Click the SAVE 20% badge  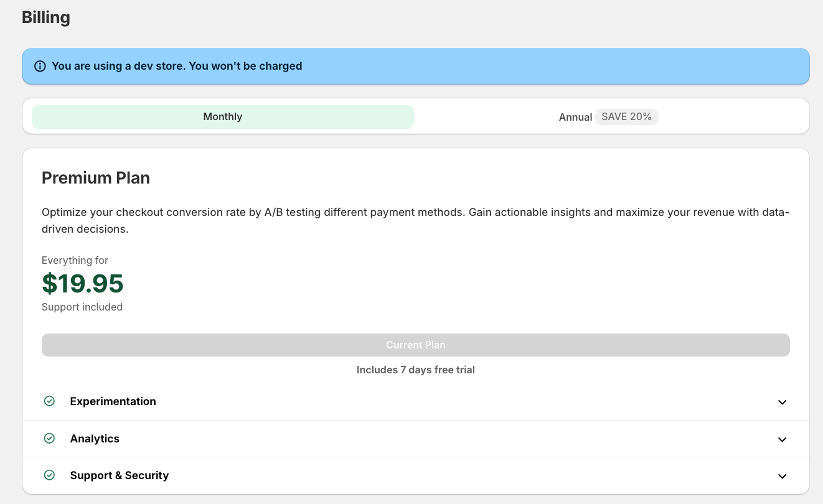626,117
